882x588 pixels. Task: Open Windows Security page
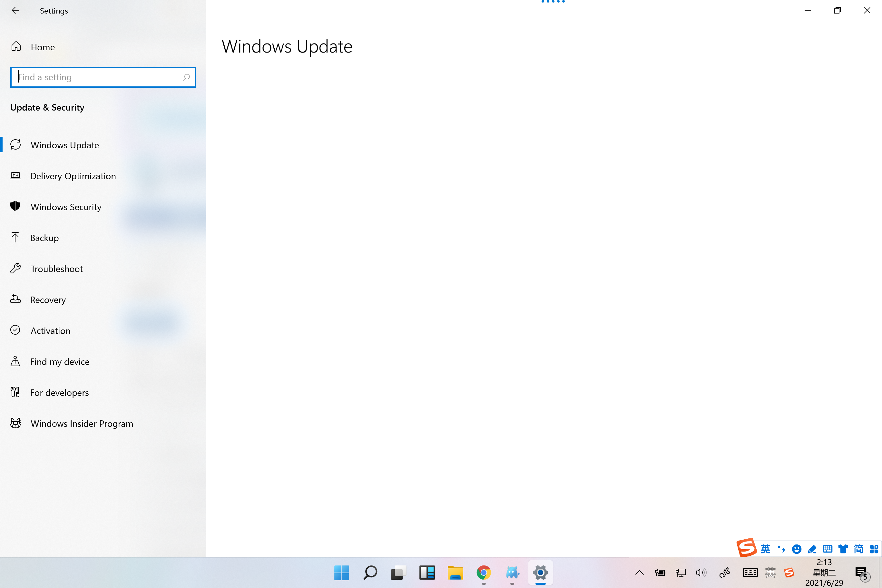coord(66,207)
